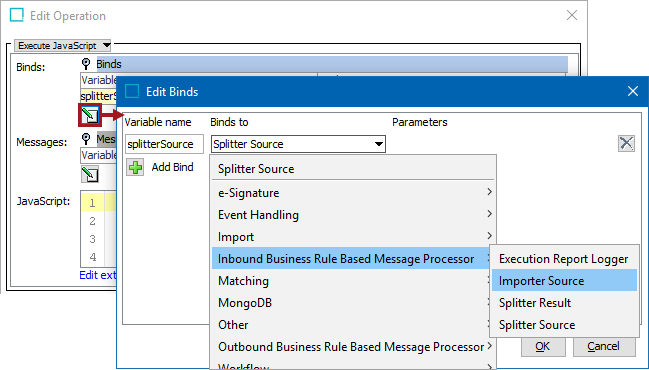Click the Edit Operation window icon
The width and height of the screenshot is (649, 370).
[x=17, y=15]
